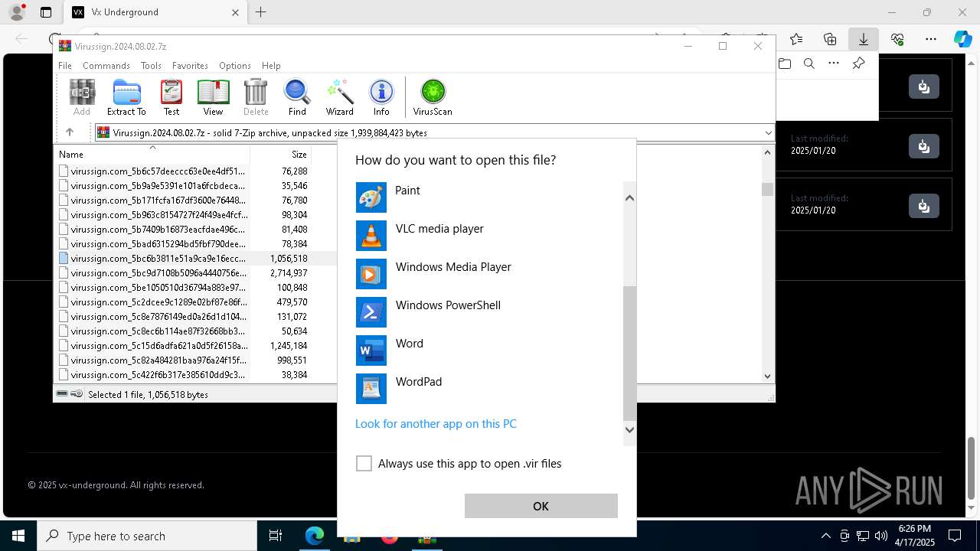Click the WinRAR file list scrollbar thumb

pyautogui.click(x=768, y=189)
